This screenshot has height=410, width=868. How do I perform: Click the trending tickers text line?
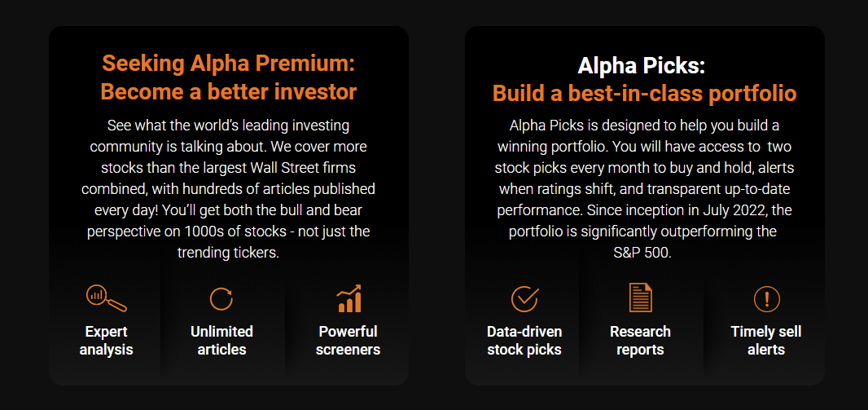click(x=229, y=253)
